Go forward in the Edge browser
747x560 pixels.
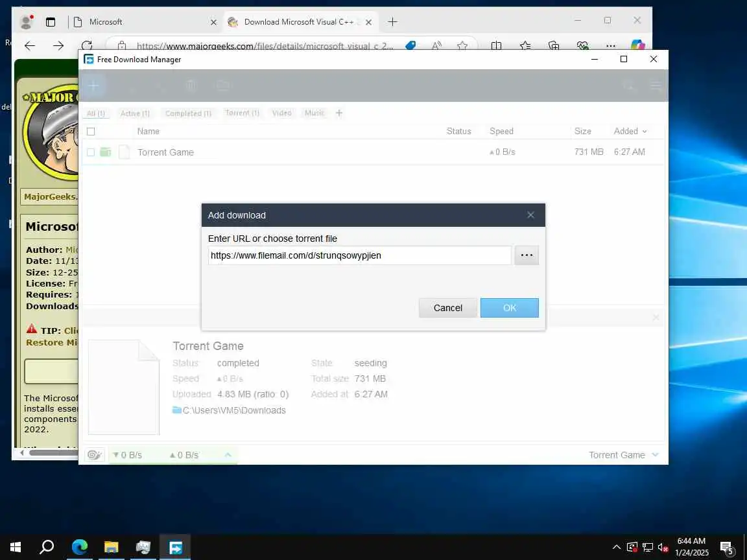point(58,46)
